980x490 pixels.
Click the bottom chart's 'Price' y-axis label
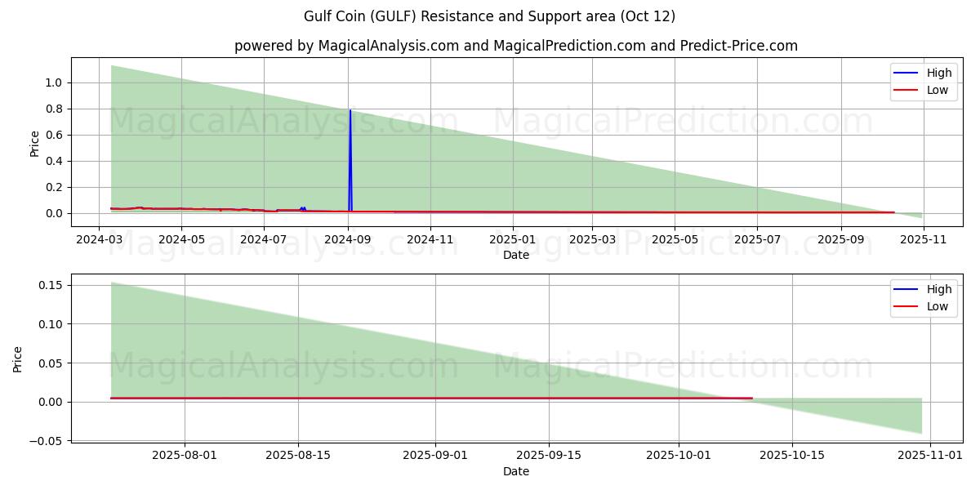coord(18,359)
